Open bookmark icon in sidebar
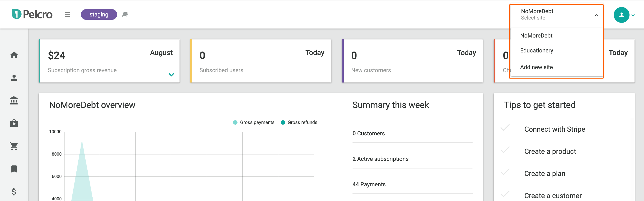 click(x=14, y=169)
